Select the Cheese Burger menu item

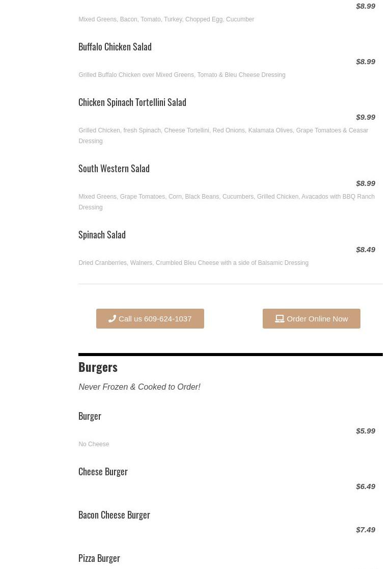pos(103,471)
